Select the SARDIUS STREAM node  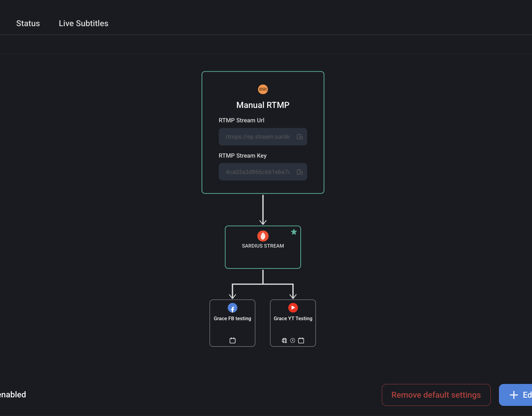[x=263, y=247]
